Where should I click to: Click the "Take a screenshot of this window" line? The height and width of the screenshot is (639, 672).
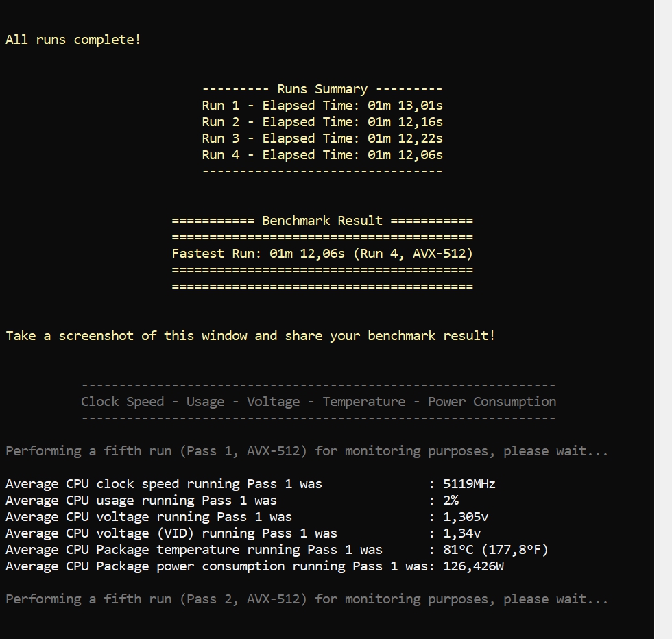(x=250, y=335)
